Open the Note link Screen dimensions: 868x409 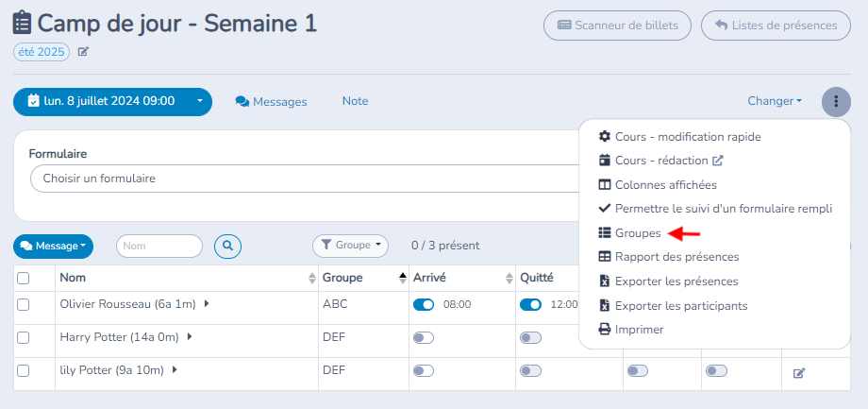[355, 101]
